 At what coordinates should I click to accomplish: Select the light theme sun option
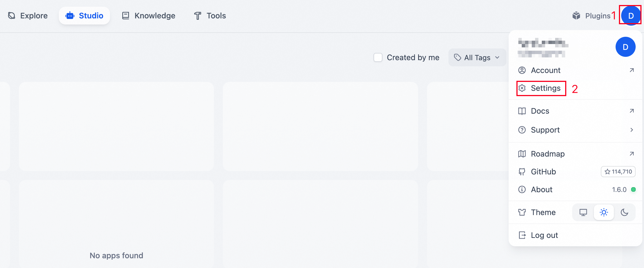pos(604,212)
